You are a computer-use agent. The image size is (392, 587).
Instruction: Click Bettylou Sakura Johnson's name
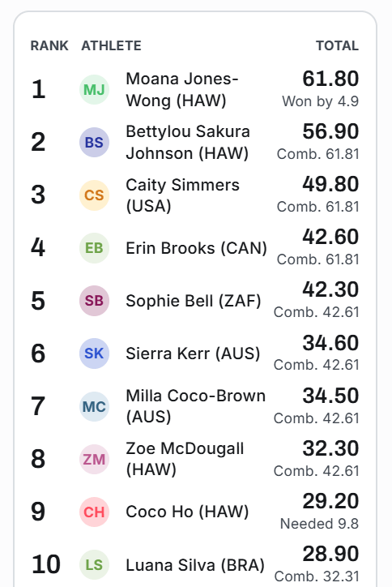(x=188, y=142)
